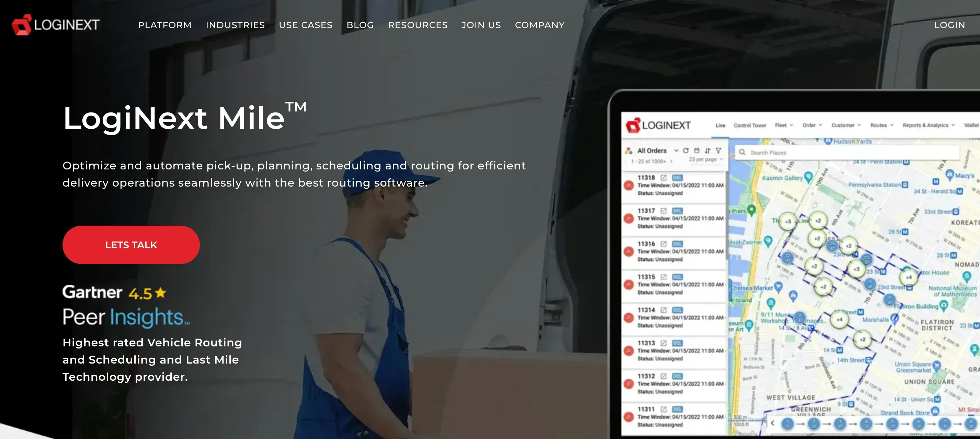Expand the All Orders dropdown
The image size is (980, 439).
click(676, 151)
